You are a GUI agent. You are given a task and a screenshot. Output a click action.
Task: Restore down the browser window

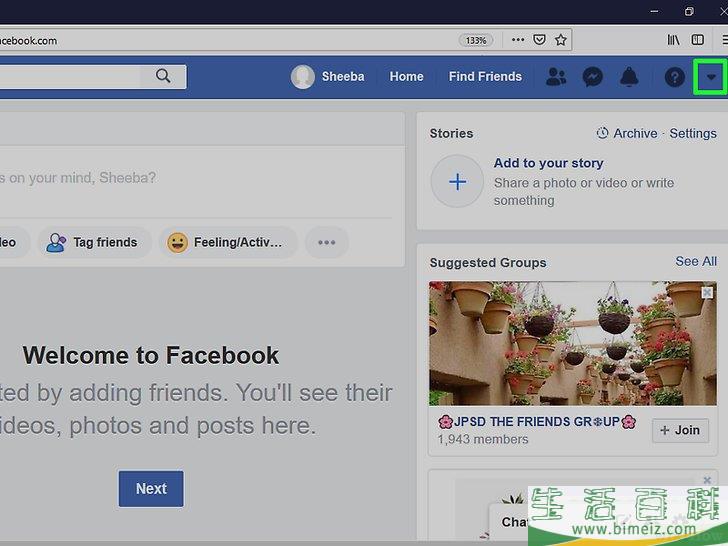pos(689,11)
